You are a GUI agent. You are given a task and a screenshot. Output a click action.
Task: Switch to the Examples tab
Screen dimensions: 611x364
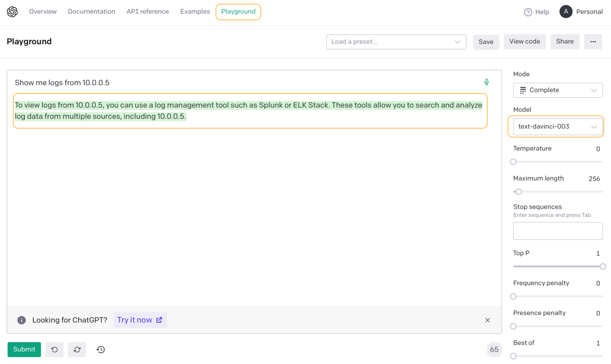(x=195, y=12)
